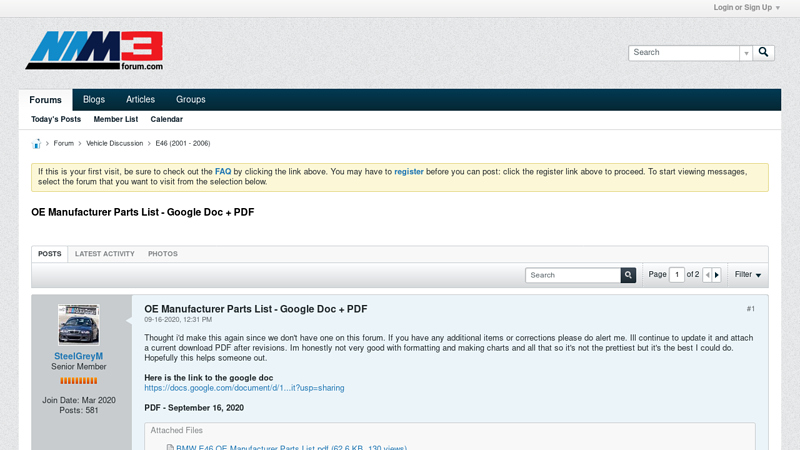Click the SteelGreyM username link
800x450 pixels.
pos(78,356)
